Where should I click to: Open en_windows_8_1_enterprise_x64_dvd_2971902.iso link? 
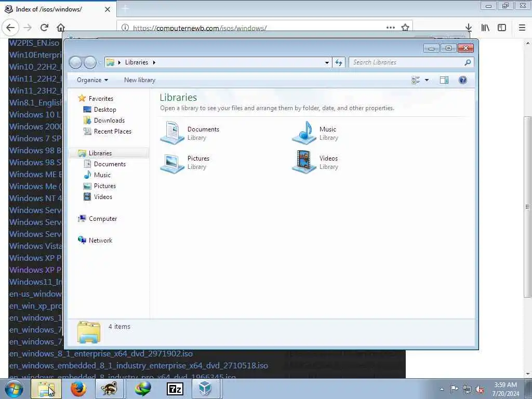[x=101, y=353]
